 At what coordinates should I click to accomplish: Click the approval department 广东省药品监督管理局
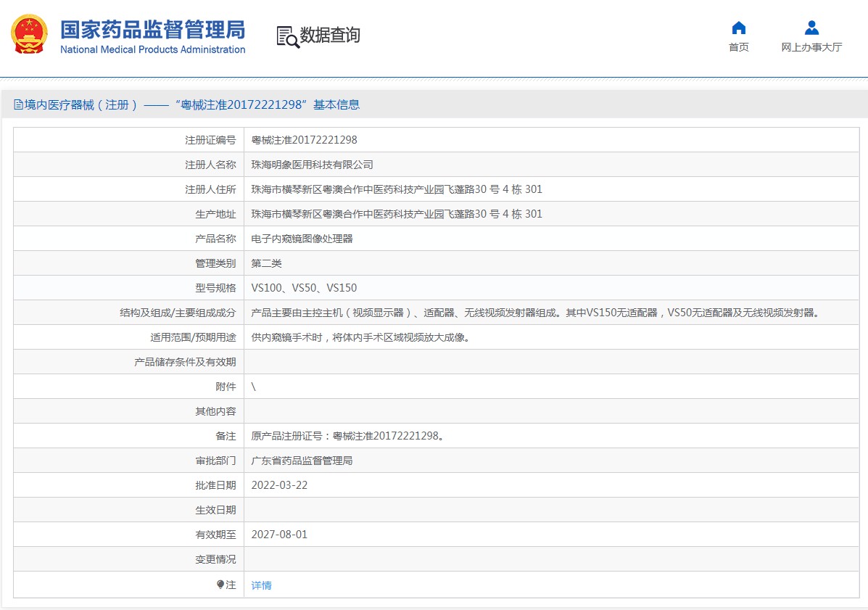pos(302,461)
